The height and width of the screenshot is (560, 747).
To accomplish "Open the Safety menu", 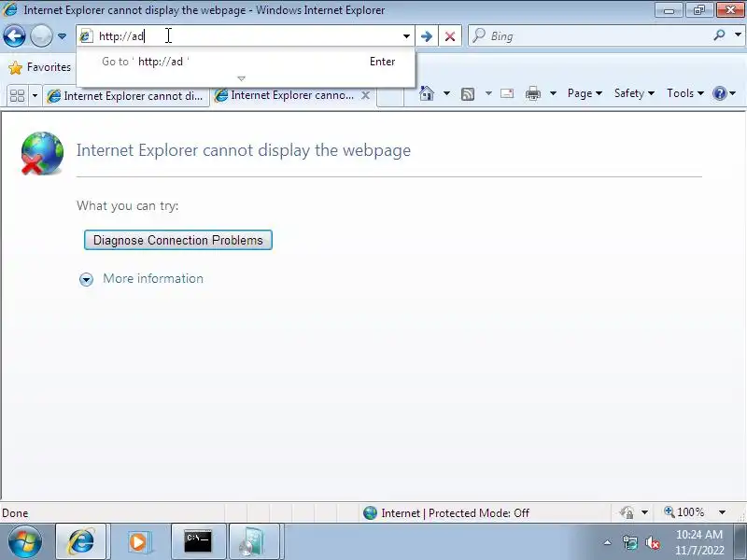I will tap(634, 93).
